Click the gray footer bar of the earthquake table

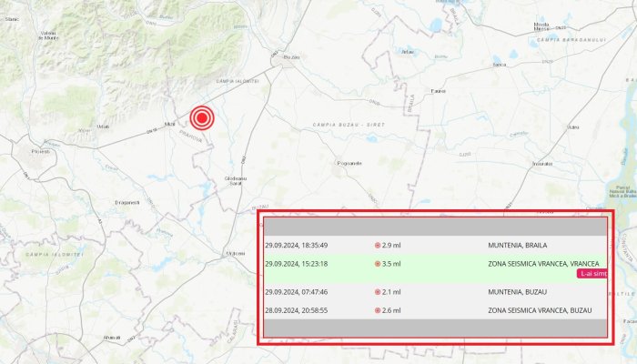pyautogui.click(x=435, y=329)
